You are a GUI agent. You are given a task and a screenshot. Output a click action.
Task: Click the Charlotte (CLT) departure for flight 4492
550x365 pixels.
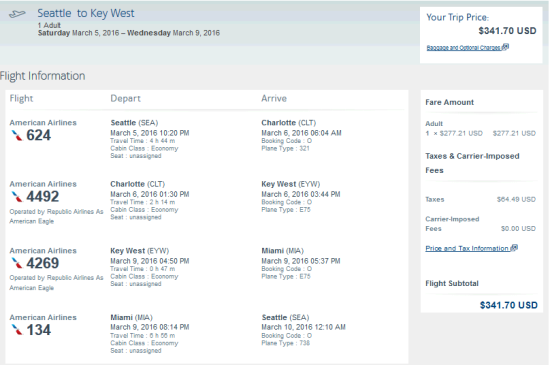pos(138,184)
